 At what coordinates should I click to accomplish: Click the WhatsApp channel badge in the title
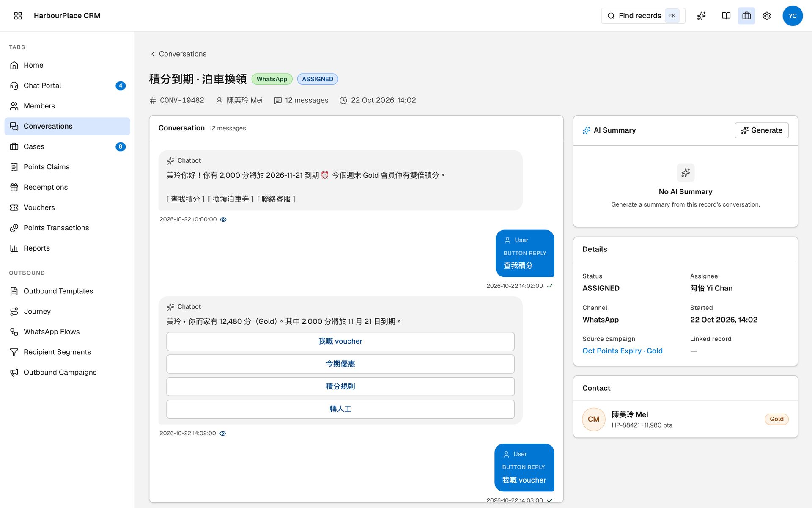pyautogui.click(x=272, y=79)
